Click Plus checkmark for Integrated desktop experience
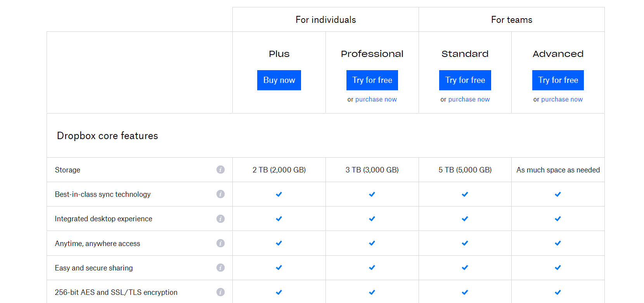 tap(279, 219)
